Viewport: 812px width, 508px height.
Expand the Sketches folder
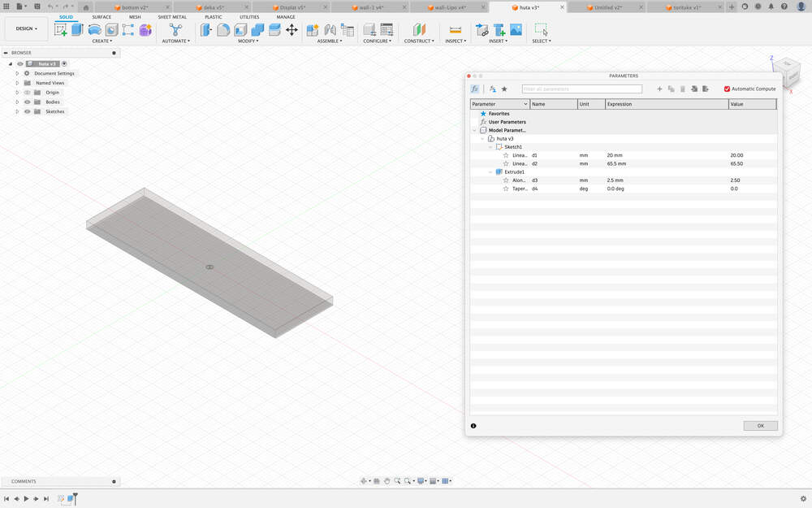[17, 111]
